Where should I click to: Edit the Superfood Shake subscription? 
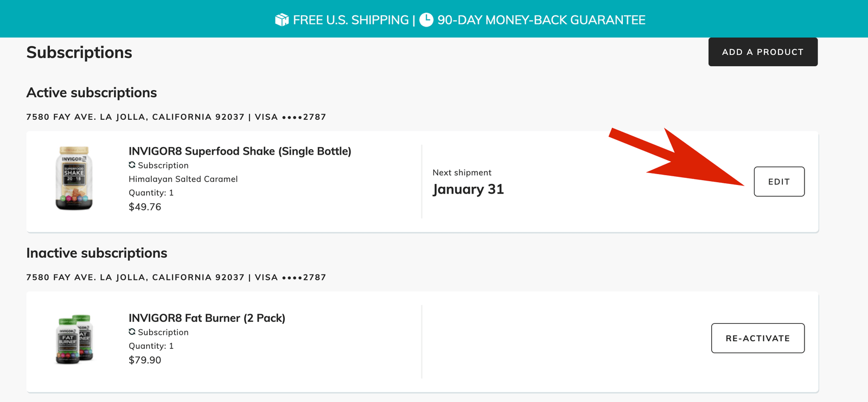click(779, 182)
